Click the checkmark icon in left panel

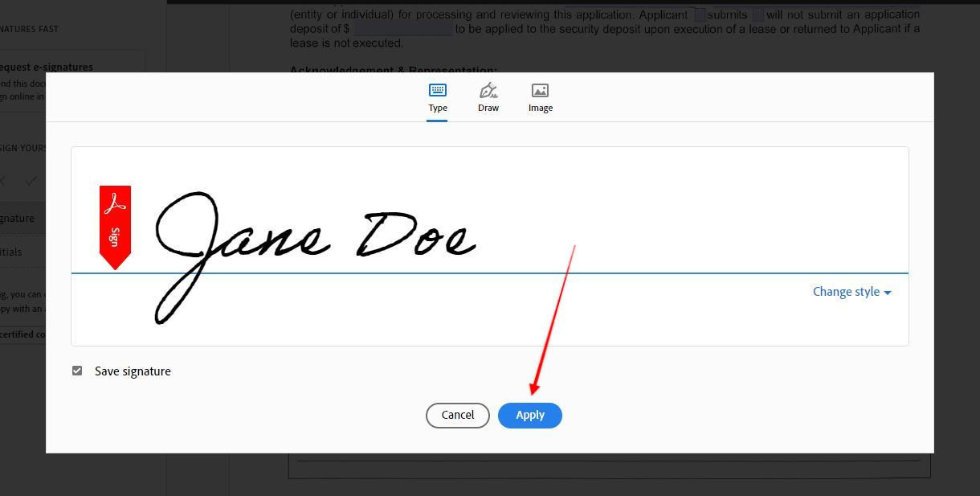tap(31, 181)
